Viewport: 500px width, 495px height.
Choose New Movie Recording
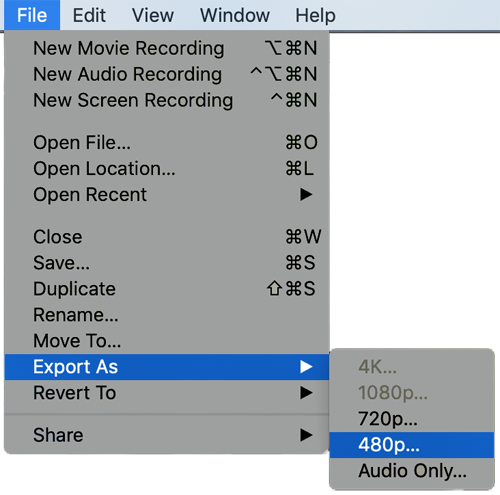(167, 48)
